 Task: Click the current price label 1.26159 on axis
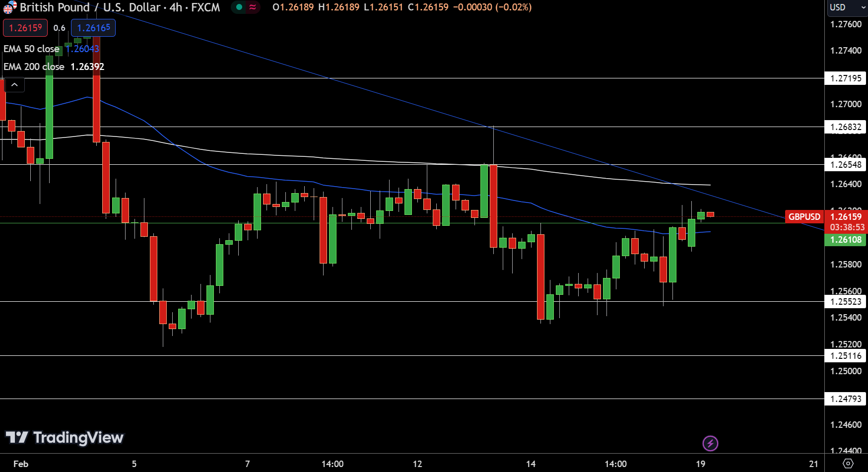846,216
